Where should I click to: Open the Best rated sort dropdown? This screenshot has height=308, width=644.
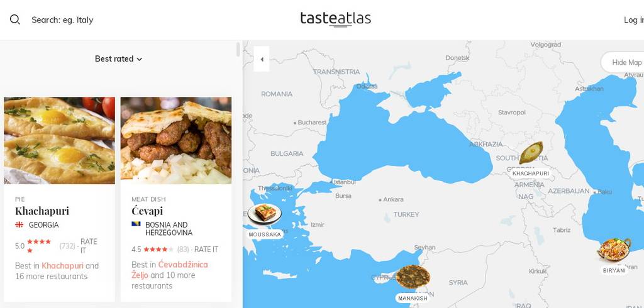click(x=118, y=58)
